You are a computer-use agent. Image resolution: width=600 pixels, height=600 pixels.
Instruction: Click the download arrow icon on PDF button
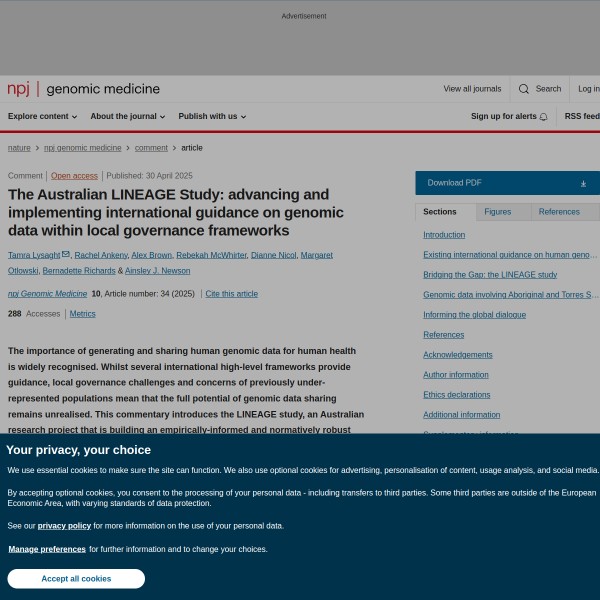(583, 184)
